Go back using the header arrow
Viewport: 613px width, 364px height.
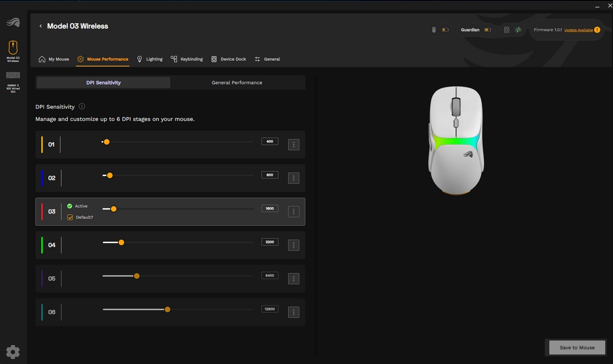[41, 26]
